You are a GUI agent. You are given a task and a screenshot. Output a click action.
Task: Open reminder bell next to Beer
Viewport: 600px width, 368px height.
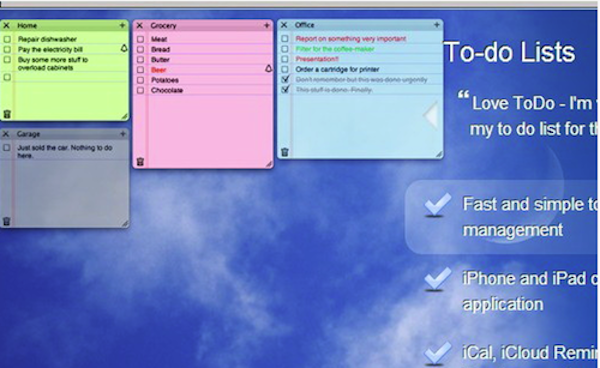click(269, 68)
